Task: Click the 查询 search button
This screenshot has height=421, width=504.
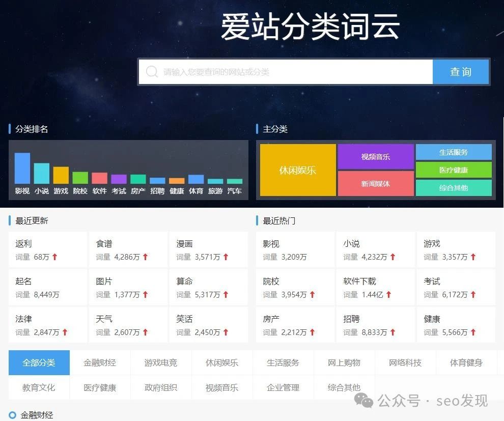Action: [x=461, y=72]
